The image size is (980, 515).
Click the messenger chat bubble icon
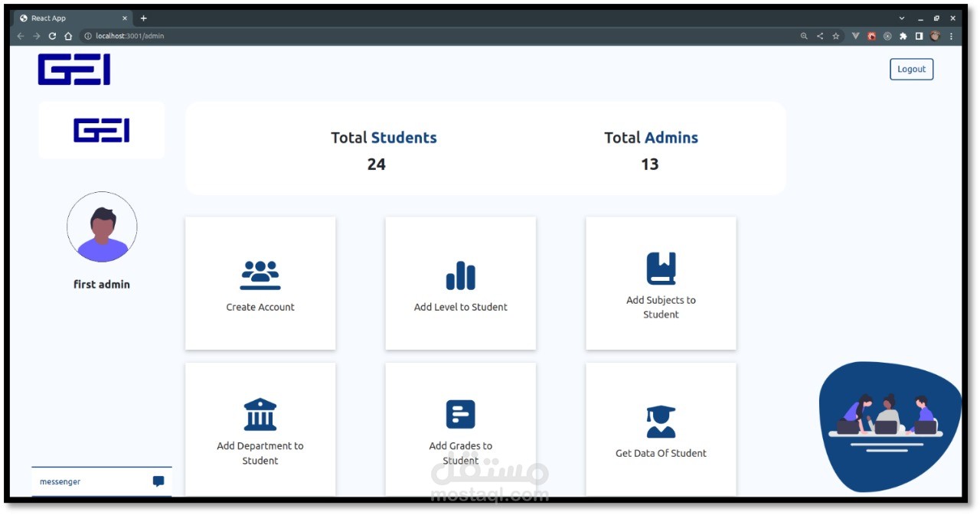158,481
